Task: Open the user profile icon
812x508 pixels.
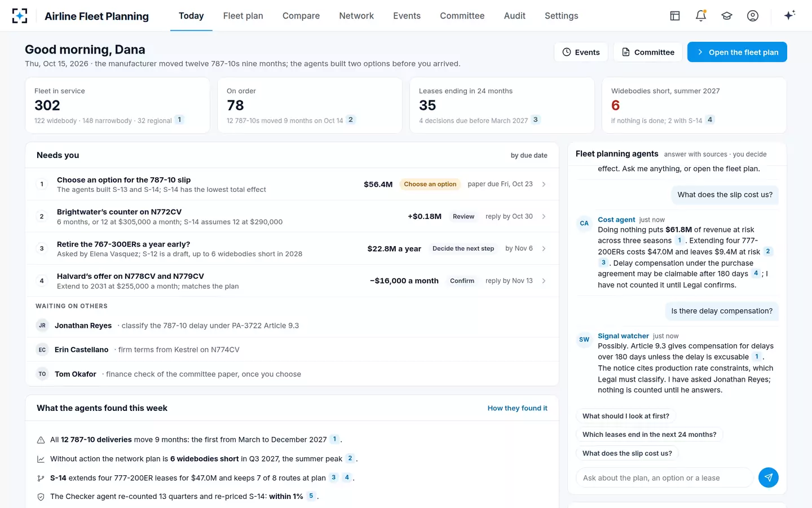Action: pyautogui.click(x=753, y=16)
